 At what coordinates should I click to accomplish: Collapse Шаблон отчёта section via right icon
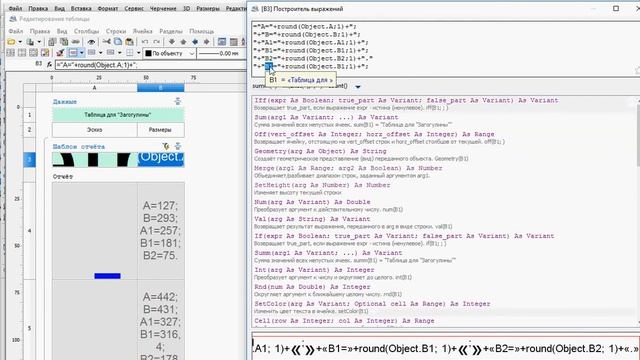pos(178,146)
